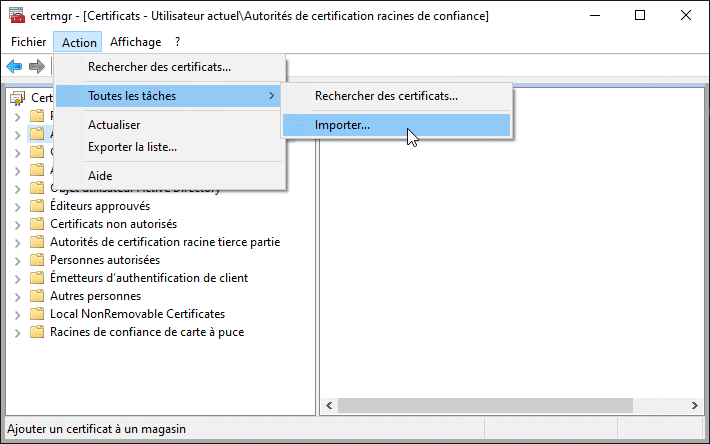This screenshot has height=444, width=710.
Task: Click the certmgr title bar icon
Action: click(16, 16)
